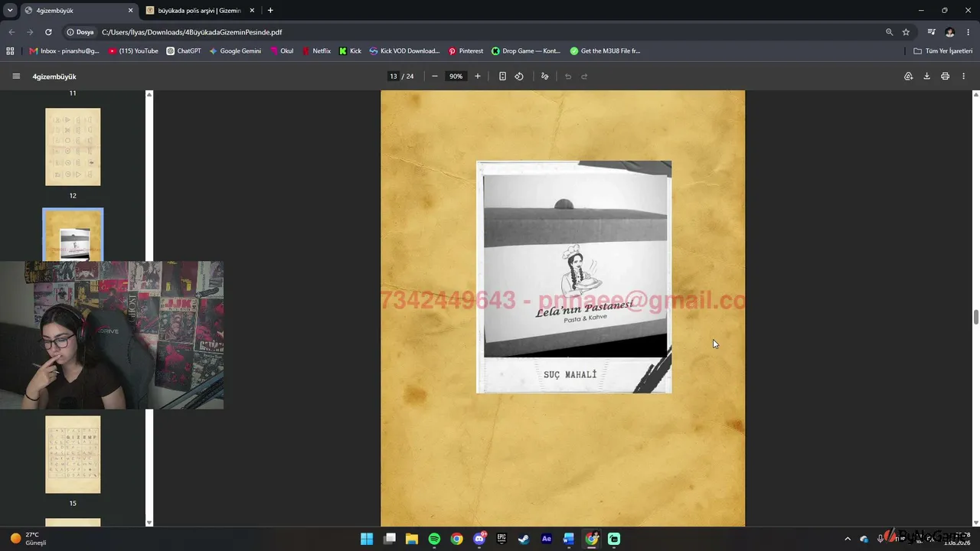The image size is (980, 551).
Task: Select the page 15 thumbnail
Action: tap(73, 455)
